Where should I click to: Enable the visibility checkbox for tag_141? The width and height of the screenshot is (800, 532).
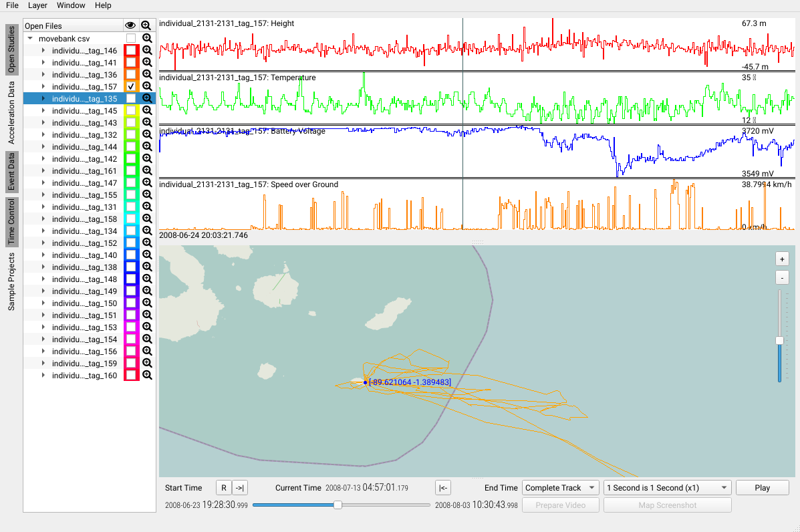(131, 63)
